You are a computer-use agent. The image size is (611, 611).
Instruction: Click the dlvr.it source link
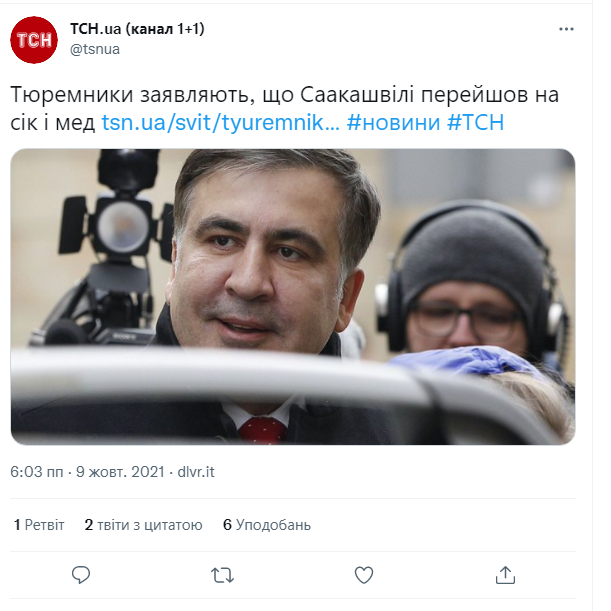[196, 472]
